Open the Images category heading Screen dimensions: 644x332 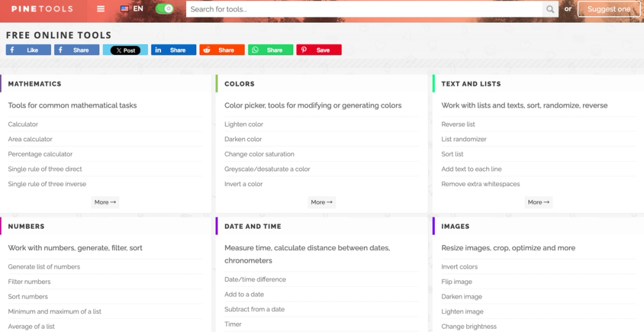pyautogui.click(x=455, y=226)
